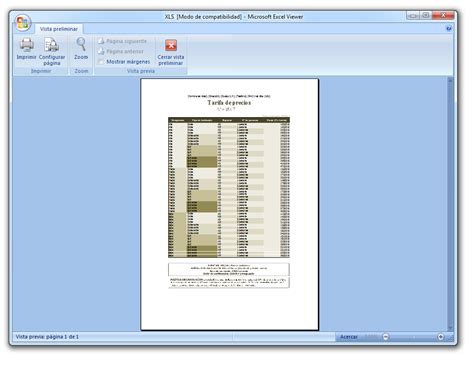The image size is (474, 367).
Task: Minimize the Excel Viewer window
Action: pyautogui.click(x=413, y=16)
